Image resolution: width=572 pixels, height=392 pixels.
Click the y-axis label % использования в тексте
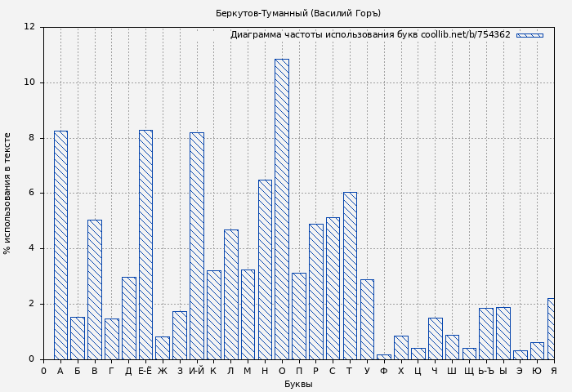(8, 193)
